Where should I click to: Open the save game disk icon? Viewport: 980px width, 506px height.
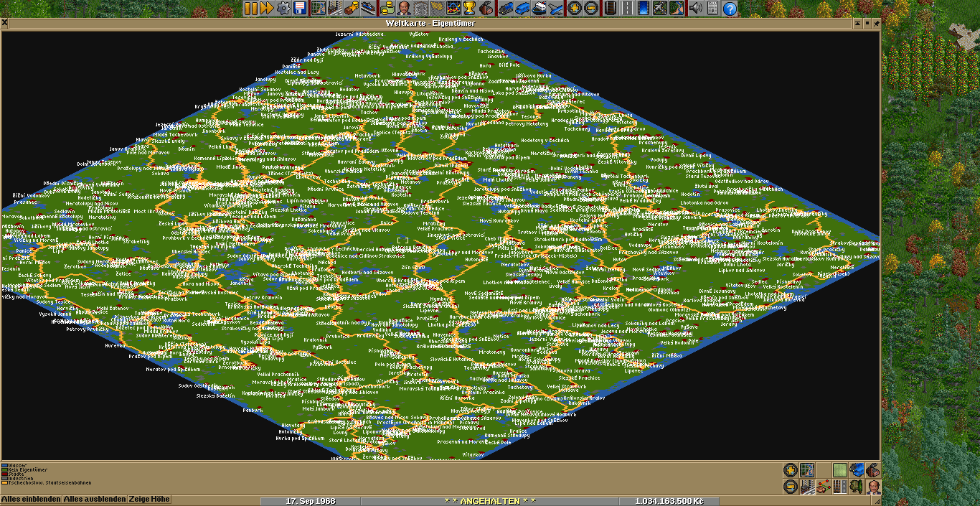point(300,9)
